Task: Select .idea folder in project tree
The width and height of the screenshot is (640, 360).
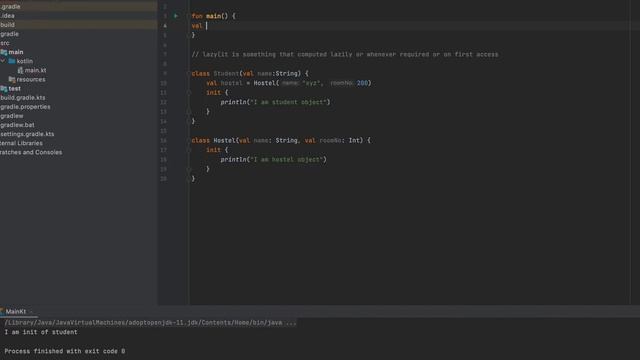Action: tap(7, 16)
